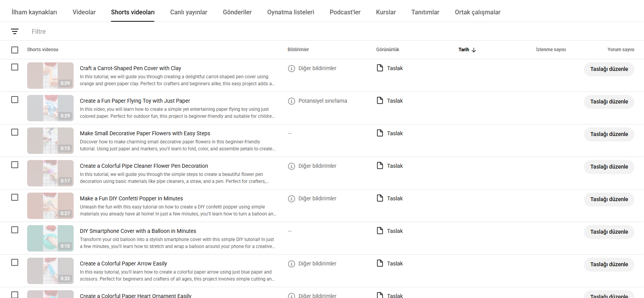The height and width of the screenshot is (298, 644).
Task: Open the Make a Fun DIY Confetti Popper title
Action: click(131, 198)
